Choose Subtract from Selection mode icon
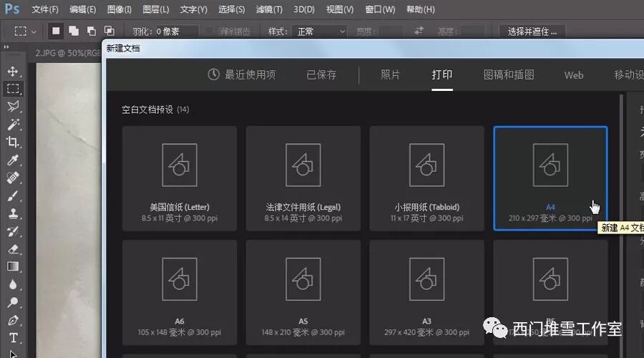 coord(91,31)
